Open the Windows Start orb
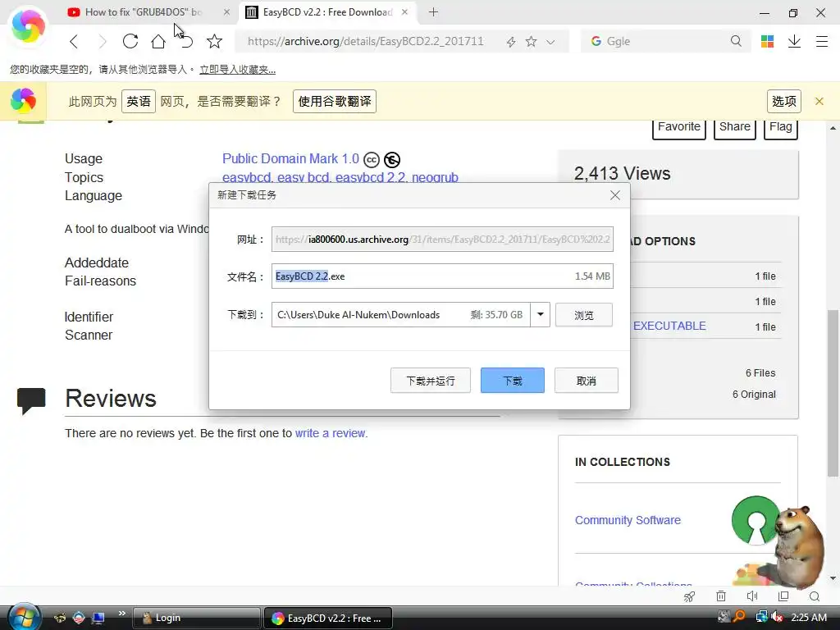Screen dimensions: 840x630 coord(24,617)
